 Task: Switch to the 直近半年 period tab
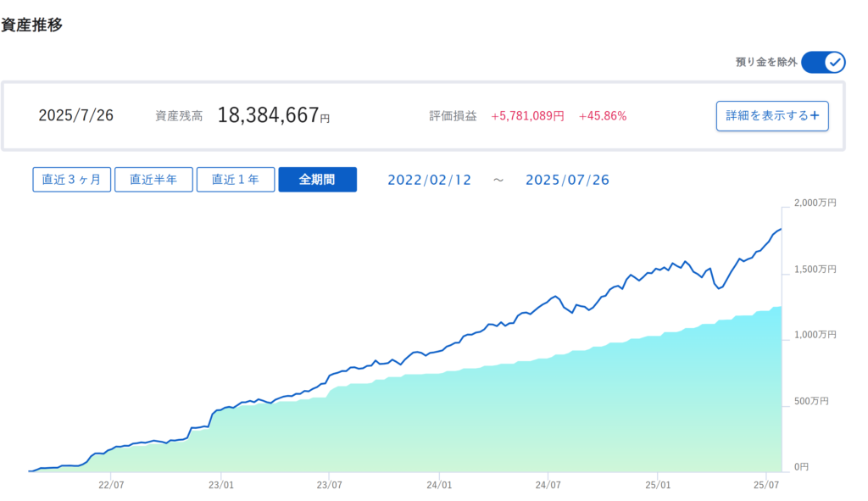tap(153, 180)
